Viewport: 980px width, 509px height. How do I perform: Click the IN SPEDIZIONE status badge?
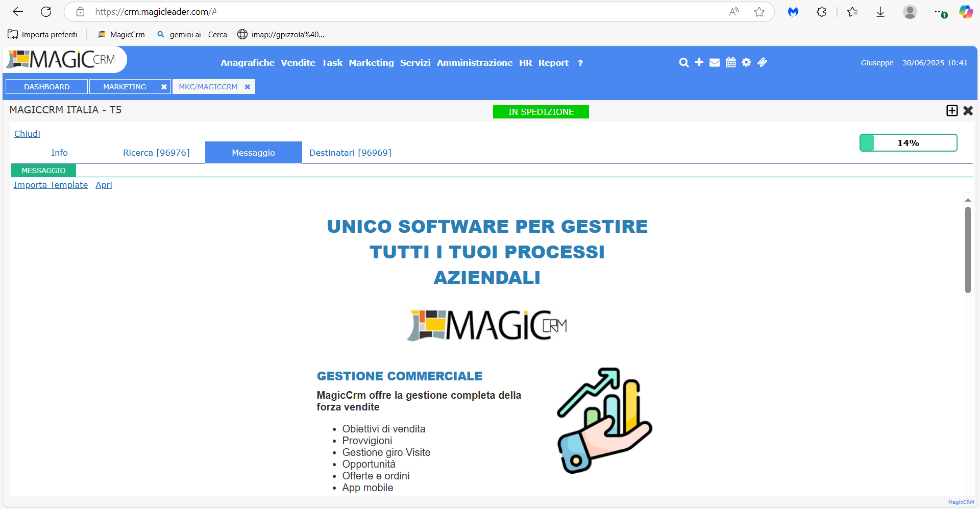[541, 112]
